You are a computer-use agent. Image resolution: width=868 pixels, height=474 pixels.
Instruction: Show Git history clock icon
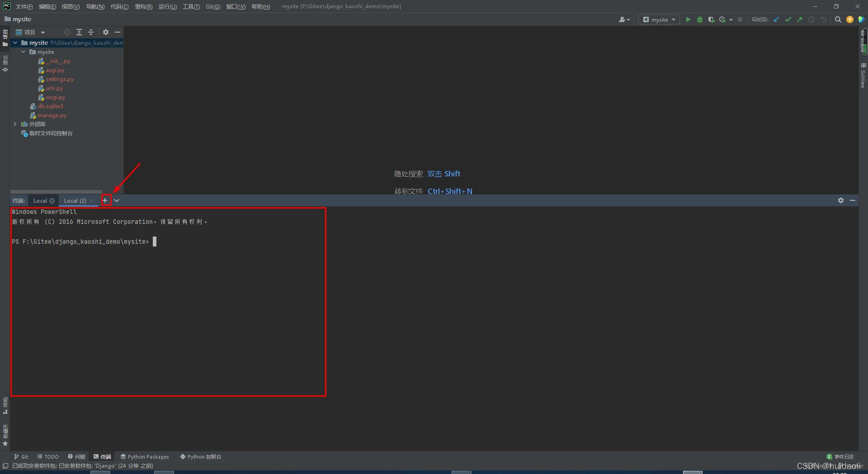pyautogui.click(x=811, y=19)
